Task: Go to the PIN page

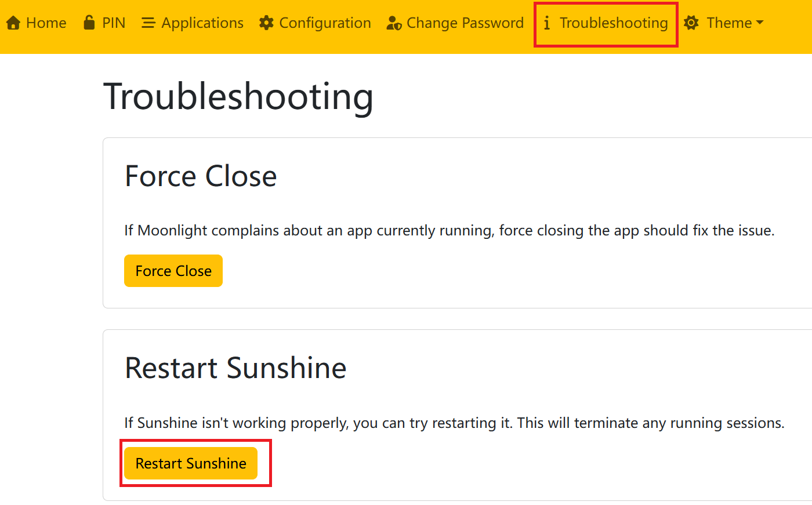Action: click(x=104, y=23)
